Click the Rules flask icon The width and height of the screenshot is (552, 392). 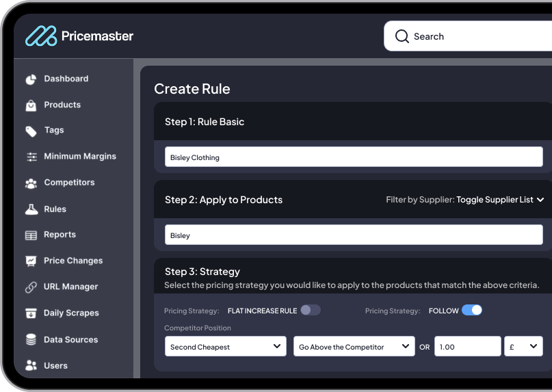[31, 209]
